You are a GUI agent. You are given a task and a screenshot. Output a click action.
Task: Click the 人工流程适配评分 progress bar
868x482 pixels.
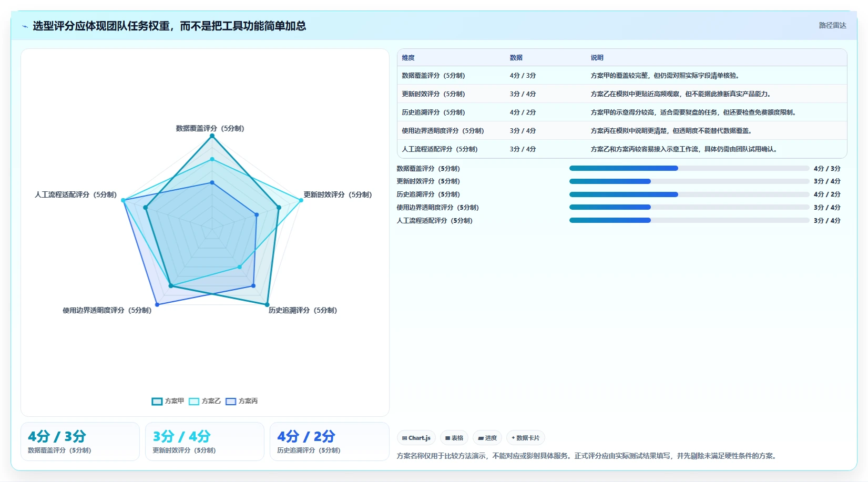(x=689, y=221)
